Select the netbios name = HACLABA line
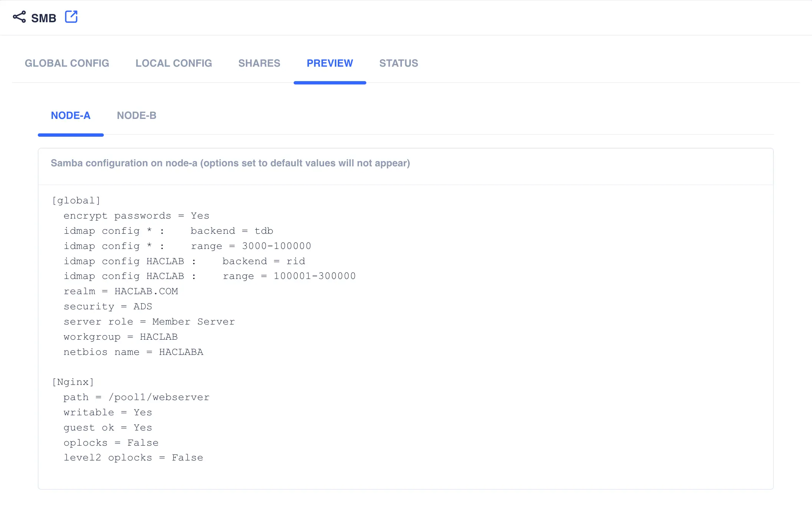 pos(133,352)
